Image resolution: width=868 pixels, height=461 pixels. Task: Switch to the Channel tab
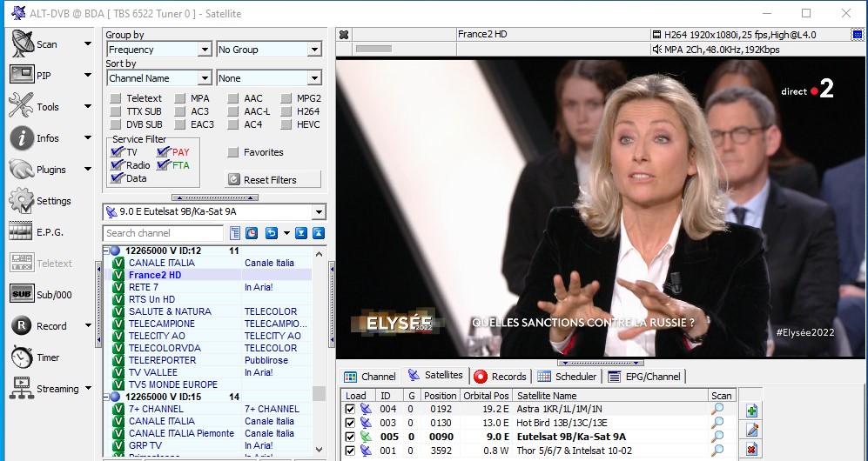pyautogui.click(x=369, y=377)
